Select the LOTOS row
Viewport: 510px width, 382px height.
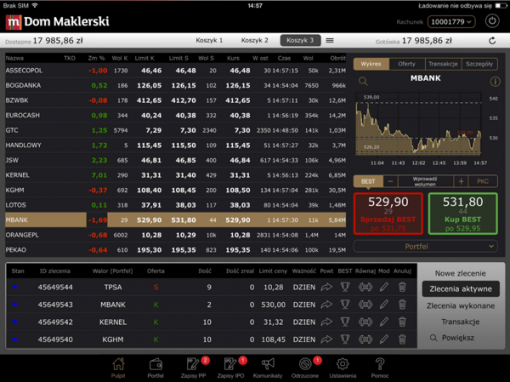(x=175, y=205)
